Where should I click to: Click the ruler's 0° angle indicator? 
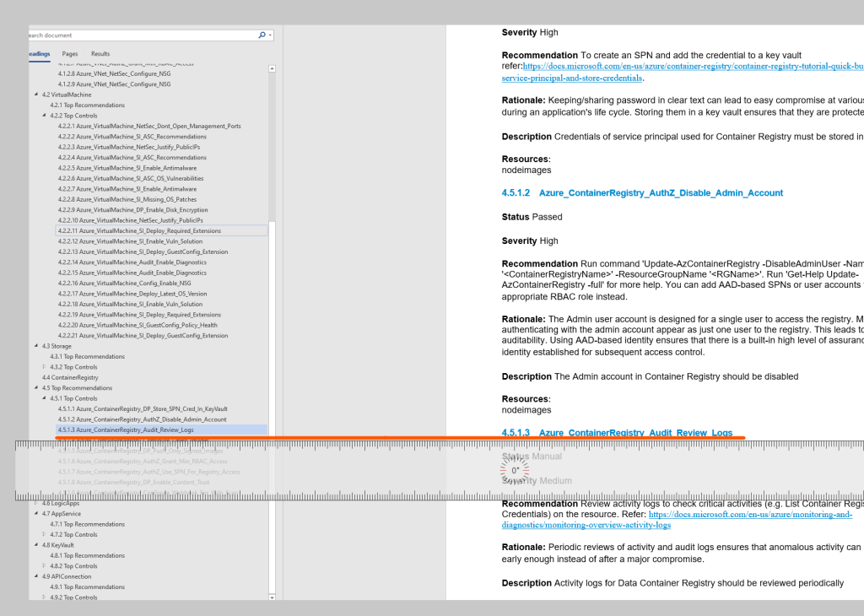515,471
